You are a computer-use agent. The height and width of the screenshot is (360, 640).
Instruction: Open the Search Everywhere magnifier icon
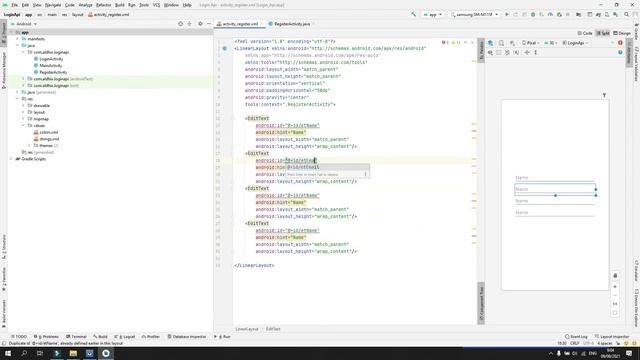point(626,14)
